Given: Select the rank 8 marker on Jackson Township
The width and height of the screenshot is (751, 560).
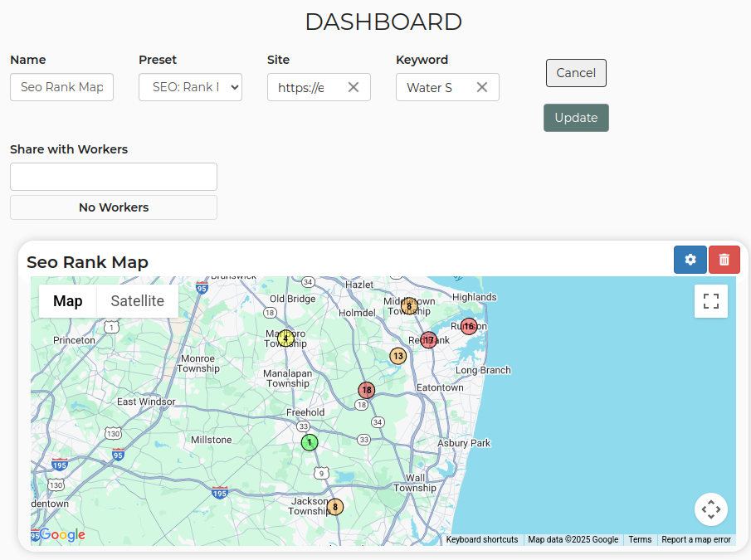Looking at the screenshot, I should point(334,507).
